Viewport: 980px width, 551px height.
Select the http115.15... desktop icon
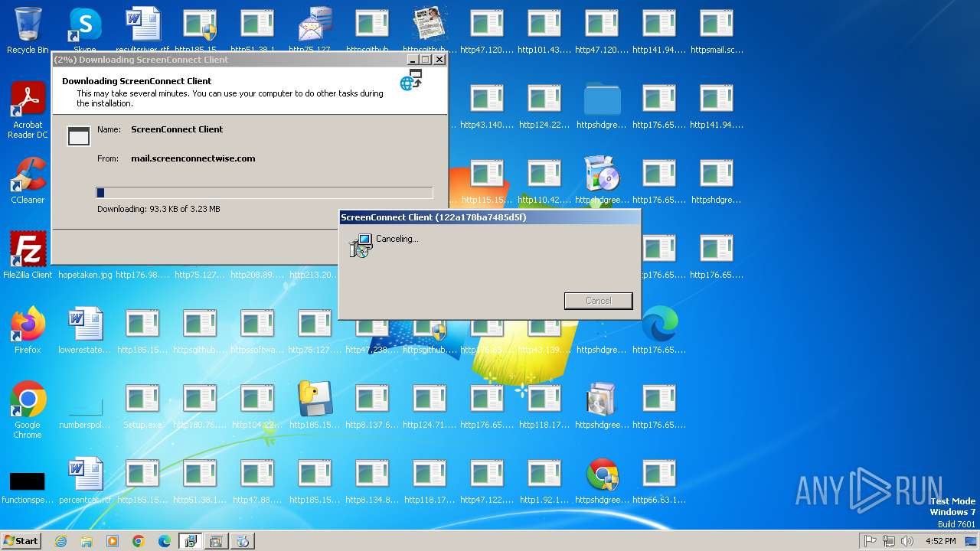click(x=487, y=180)
